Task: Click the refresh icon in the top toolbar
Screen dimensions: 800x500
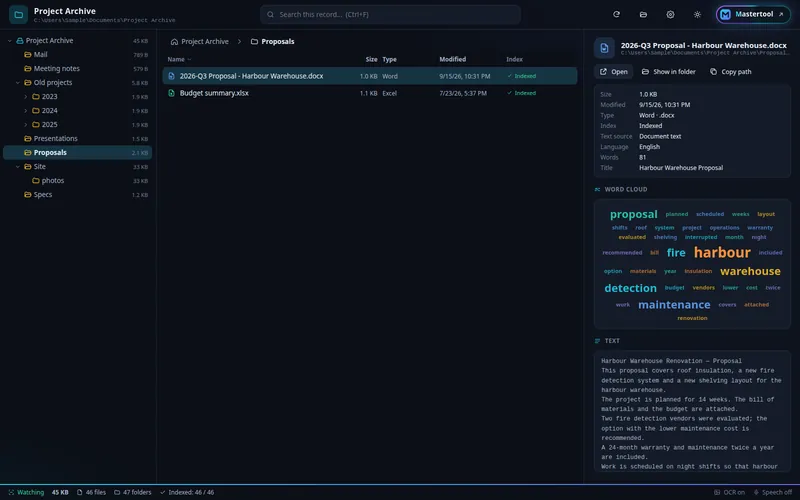Action: coord(616,14)
